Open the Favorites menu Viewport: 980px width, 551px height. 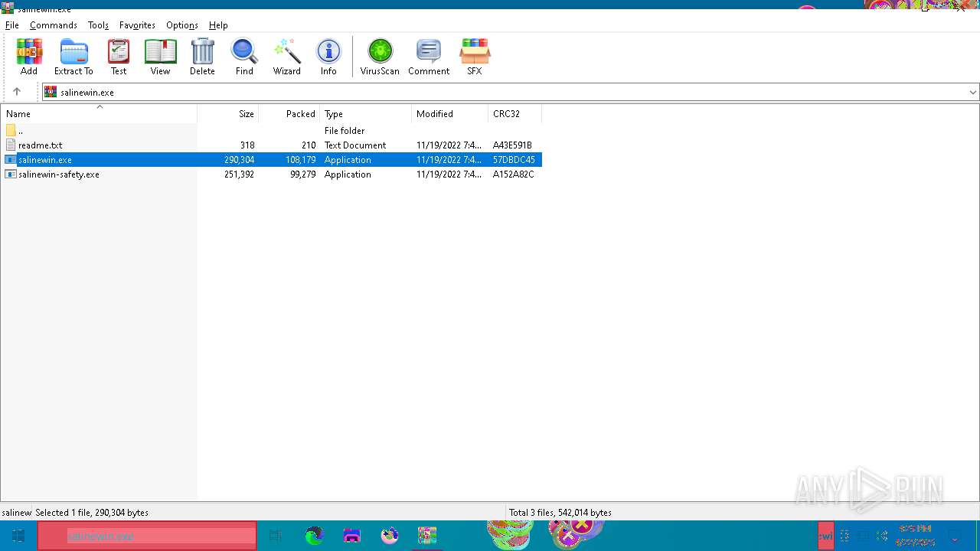(137, 24)
